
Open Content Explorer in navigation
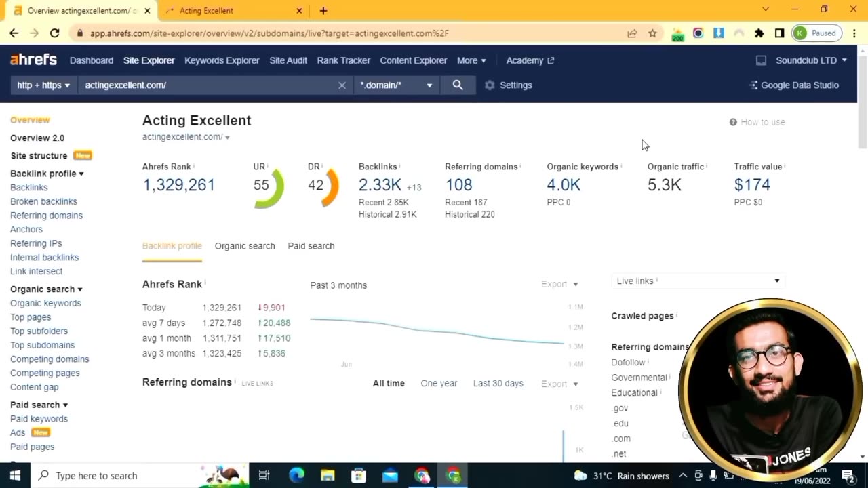[414, 60]
